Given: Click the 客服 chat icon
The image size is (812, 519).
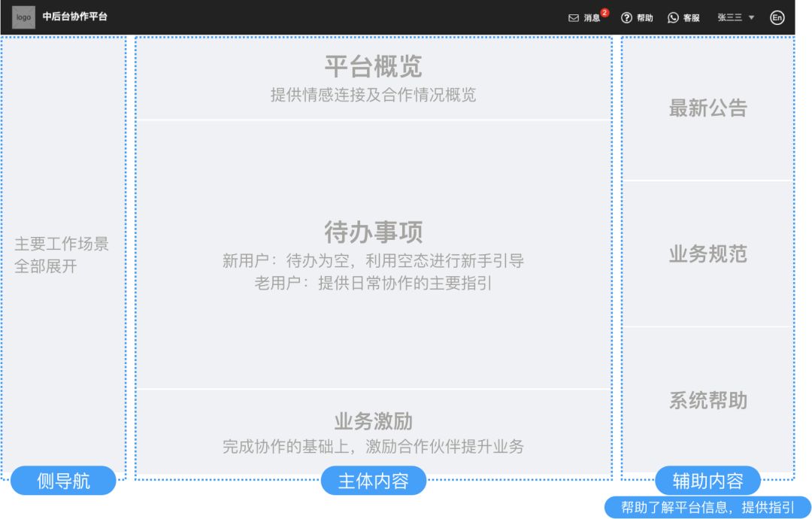Looking at the screenshot, I should [673, 18].
